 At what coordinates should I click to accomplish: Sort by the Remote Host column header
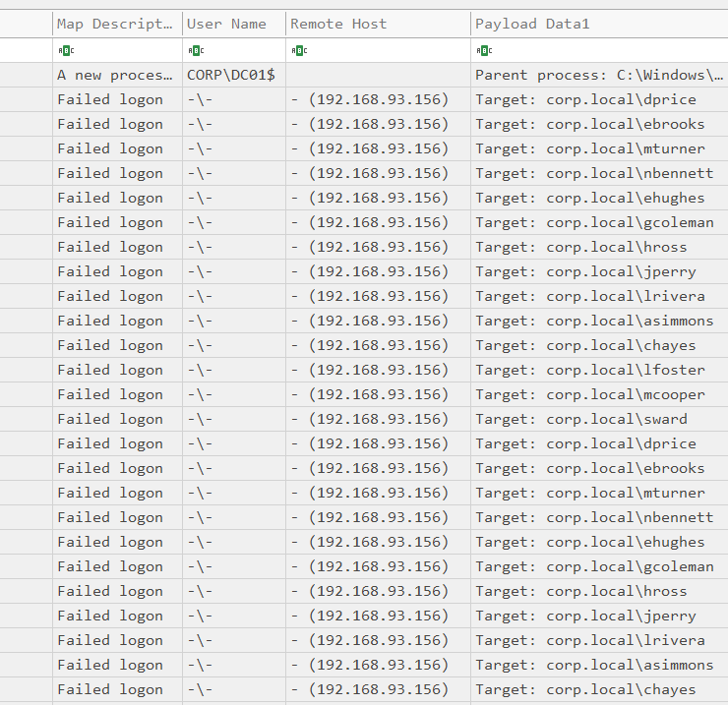click(x=379, y=24)
